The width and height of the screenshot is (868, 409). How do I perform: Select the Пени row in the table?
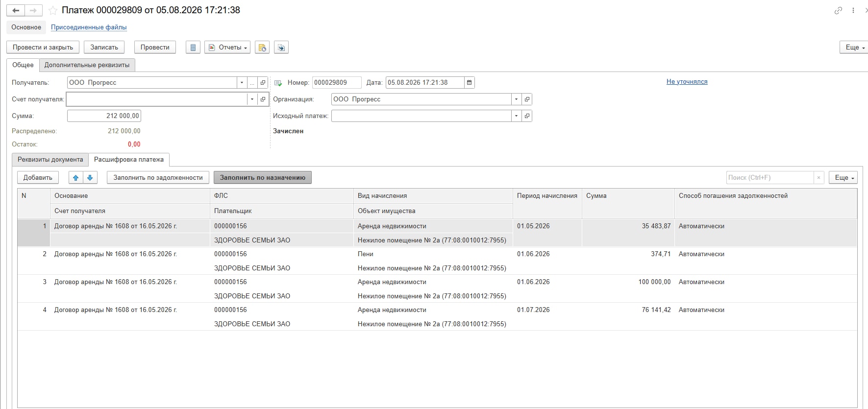click(437, 261)
